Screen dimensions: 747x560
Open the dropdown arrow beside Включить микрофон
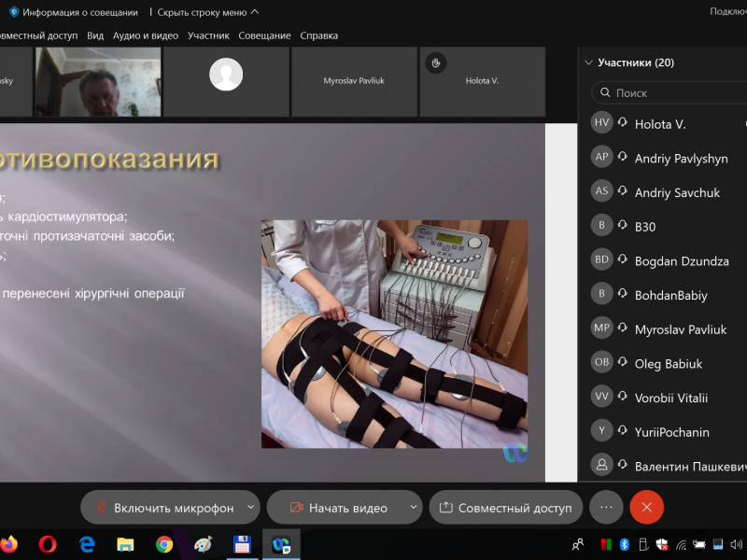coord(250,508)
